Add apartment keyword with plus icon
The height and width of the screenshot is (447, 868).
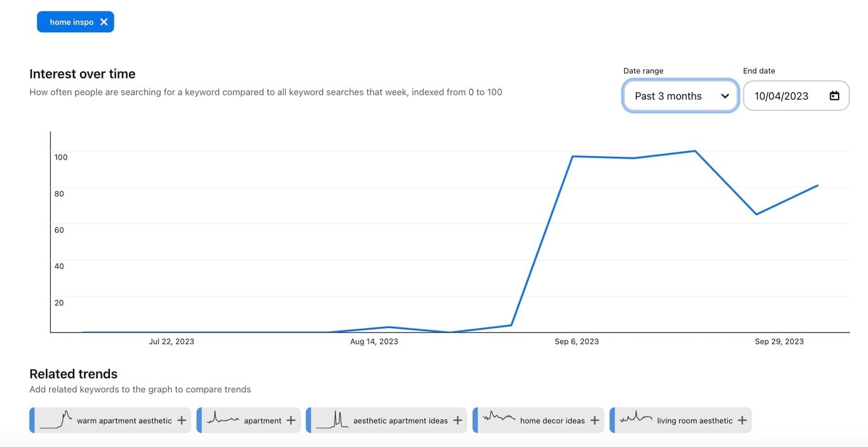click(x=291, y=420)
